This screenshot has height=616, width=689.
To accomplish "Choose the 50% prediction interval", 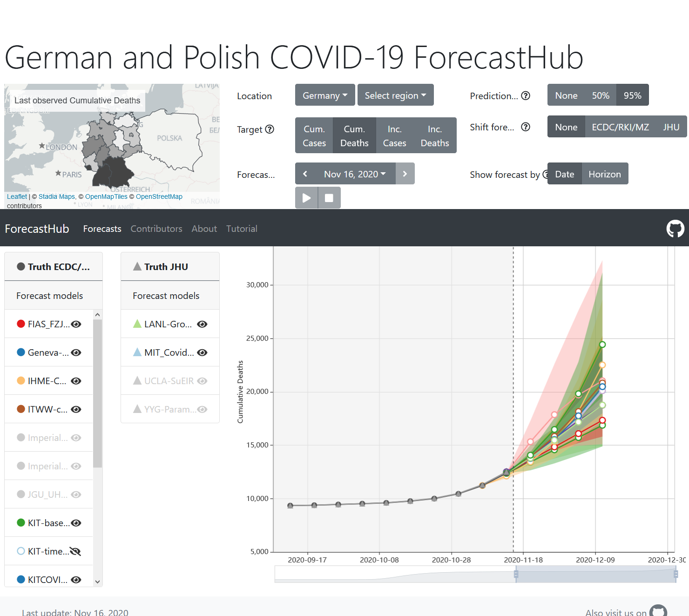I will (x=601, y=95).
